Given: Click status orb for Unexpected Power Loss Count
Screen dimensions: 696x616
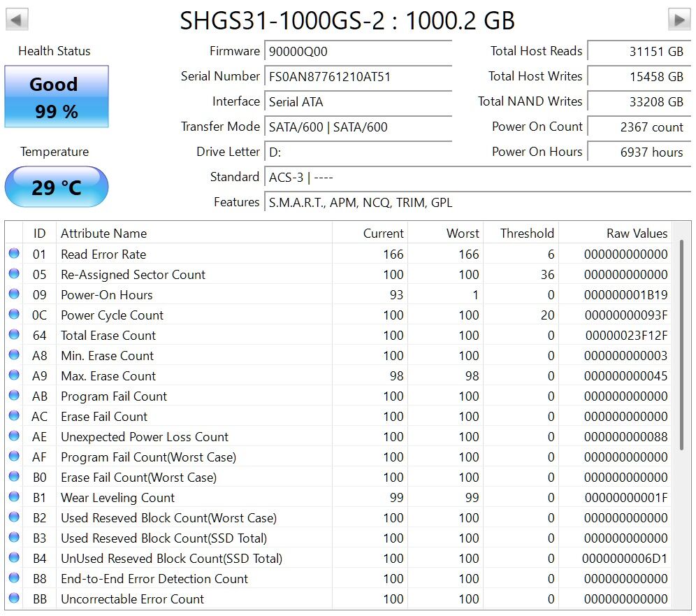Looking at the screenshot, I should coord(14,436).
